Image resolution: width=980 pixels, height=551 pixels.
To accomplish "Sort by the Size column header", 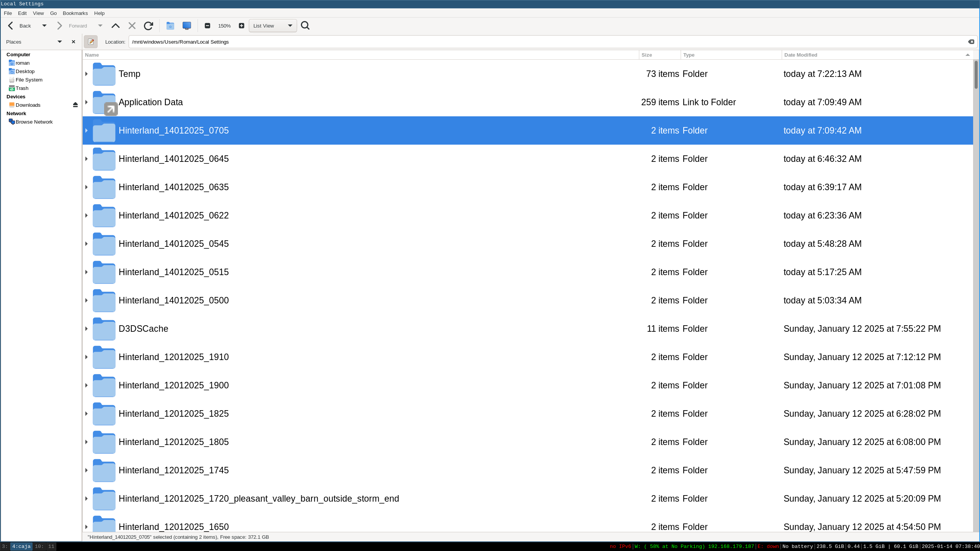I will [x=660, y=55].
